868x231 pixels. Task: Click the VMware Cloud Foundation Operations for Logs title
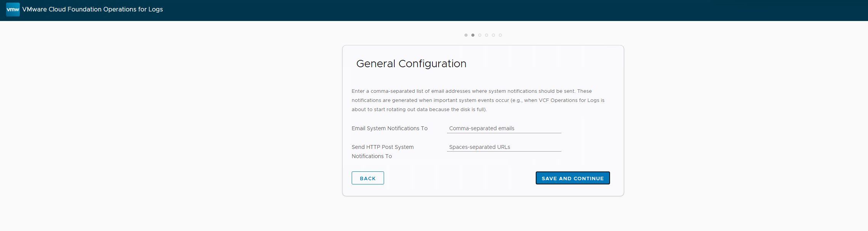[92, 10]
